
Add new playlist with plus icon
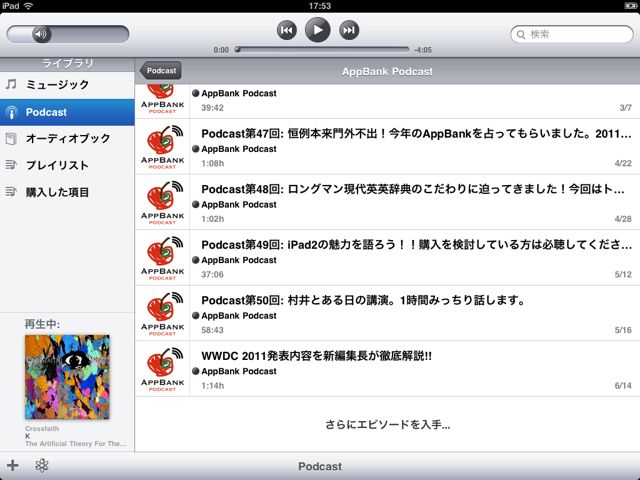click(x=13, y=465)
